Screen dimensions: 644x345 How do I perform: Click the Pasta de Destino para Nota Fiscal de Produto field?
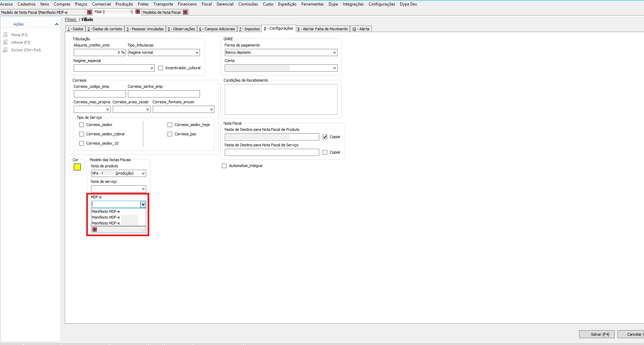[272, 137]
